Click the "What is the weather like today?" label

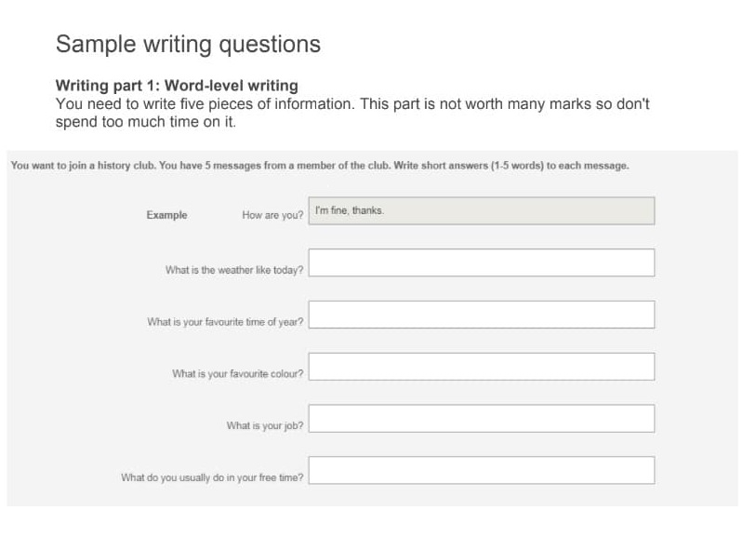click(234, 270)
